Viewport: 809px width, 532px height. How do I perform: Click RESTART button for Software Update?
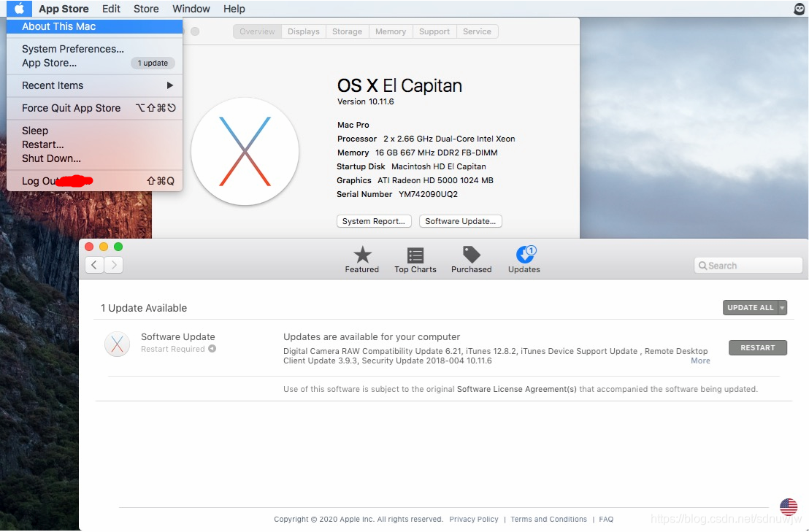coord(758,348)
